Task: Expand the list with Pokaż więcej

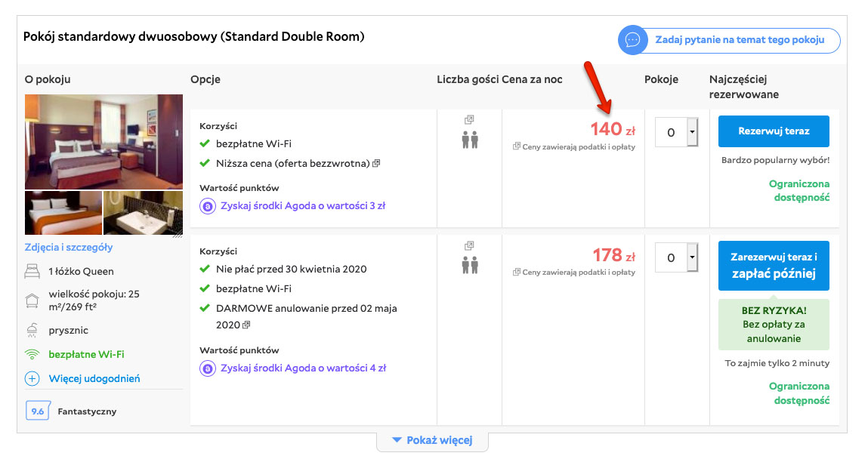Action: [x=432, y=441]
